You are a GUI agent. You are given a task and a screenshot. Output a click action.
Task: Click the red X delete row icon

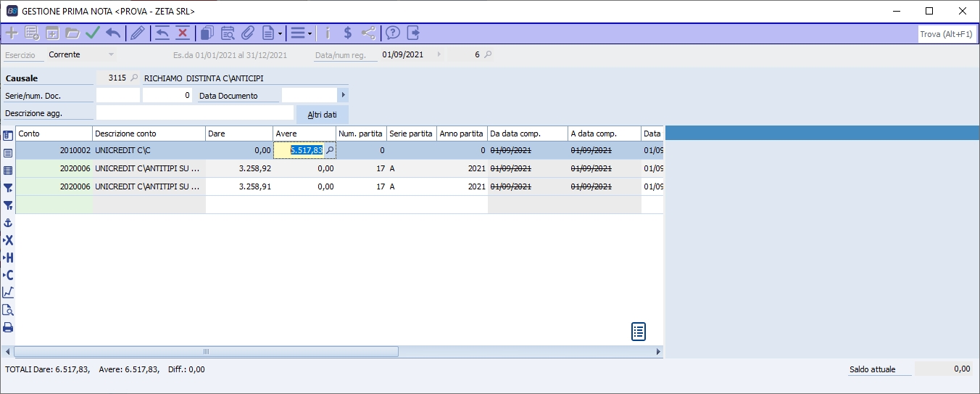183,33
